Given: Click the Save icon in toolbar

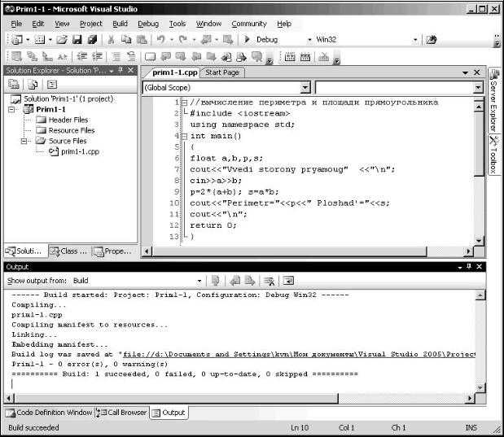Looking at the screenshot, I should (x=77, y=40).
